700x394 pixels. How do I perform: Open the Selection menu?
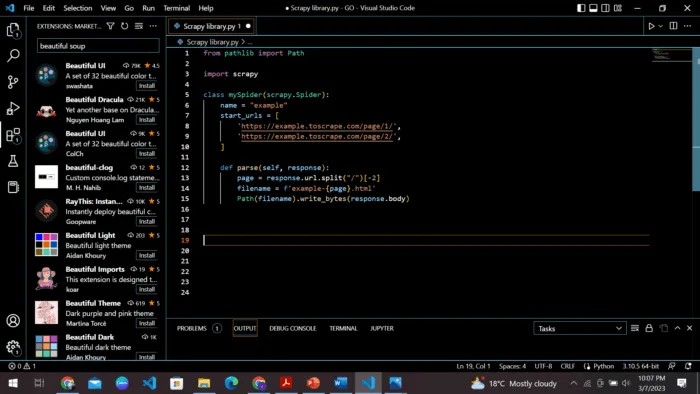click(x=78, y=8)
